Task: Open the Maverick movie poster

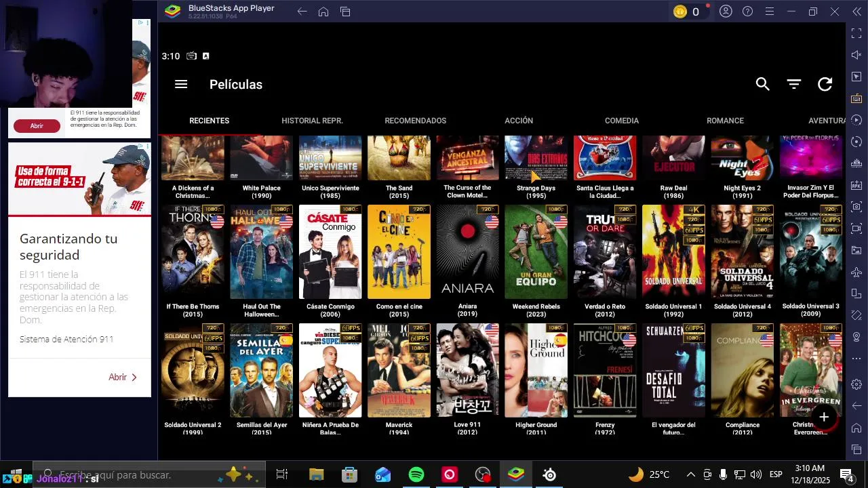Action: tap(399, 370)
